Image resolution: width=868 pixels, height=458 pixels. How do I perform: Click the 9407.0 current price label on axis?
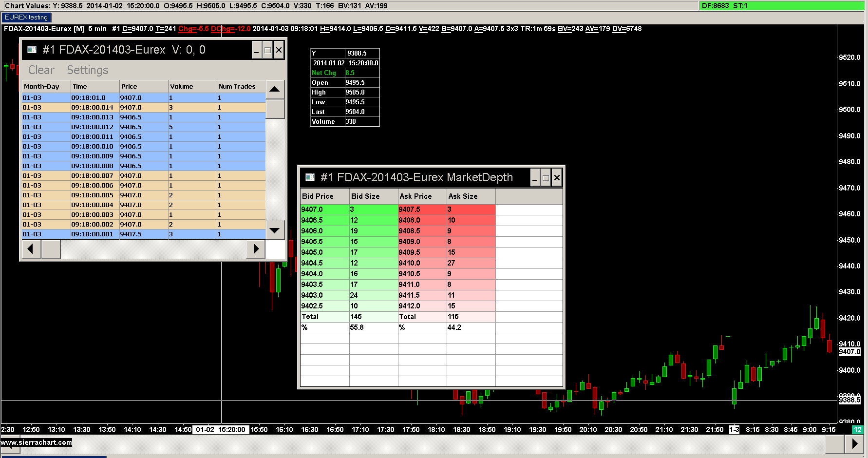click(x=849, y=352)
